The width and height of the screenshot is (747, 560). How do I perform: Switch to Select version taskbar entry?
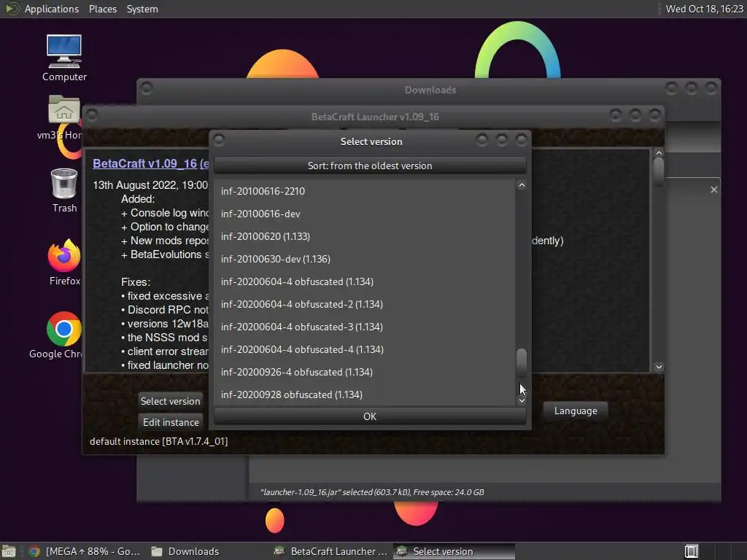point(454,551)
